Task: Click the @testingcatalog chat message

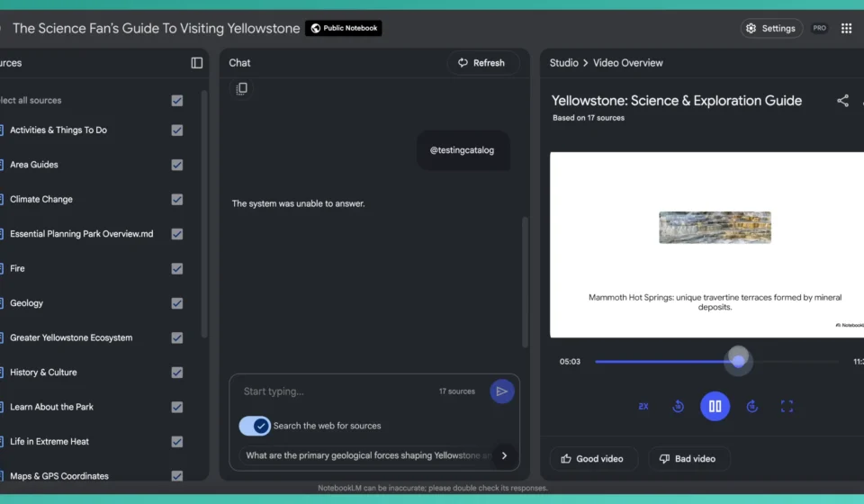Action: (x=462, y=149)
